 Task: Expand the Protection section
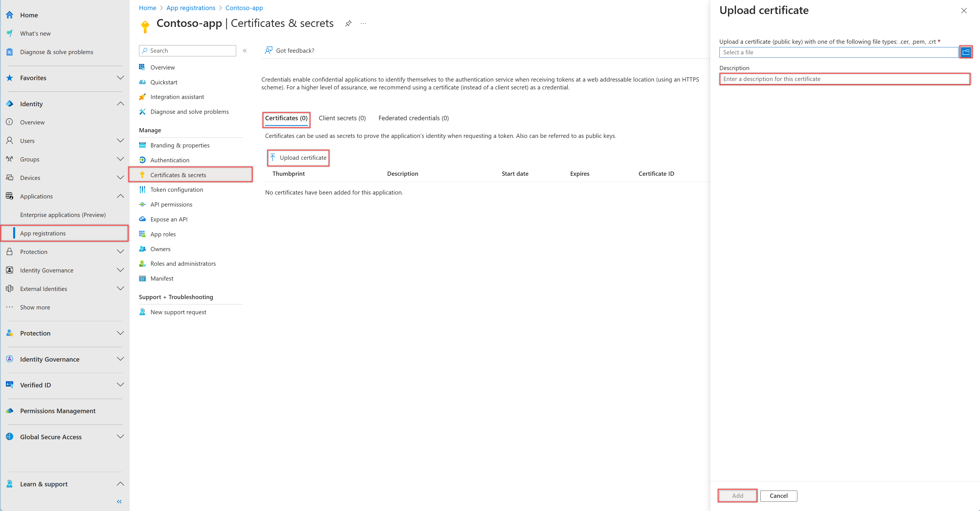click(120, 252)
